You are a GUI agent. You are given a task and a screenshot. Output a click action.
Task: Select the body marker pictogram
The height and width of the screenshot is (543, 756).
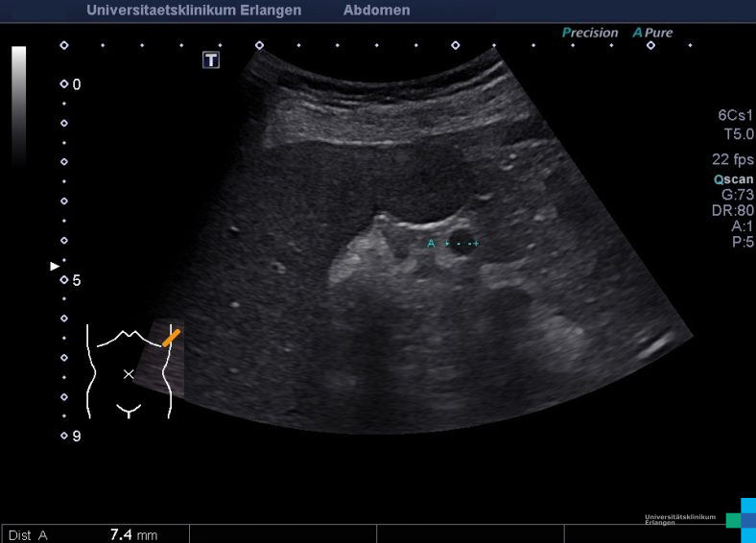click(129, 370)
